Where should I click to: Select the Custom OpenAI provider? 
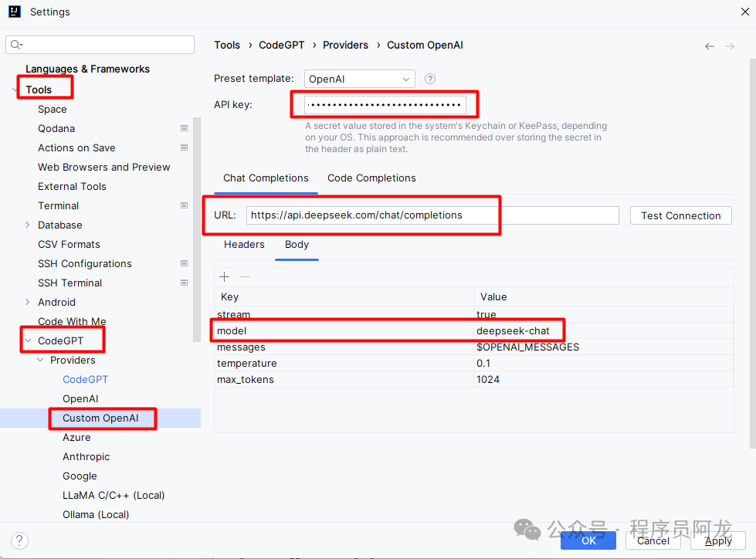(100, 418)
